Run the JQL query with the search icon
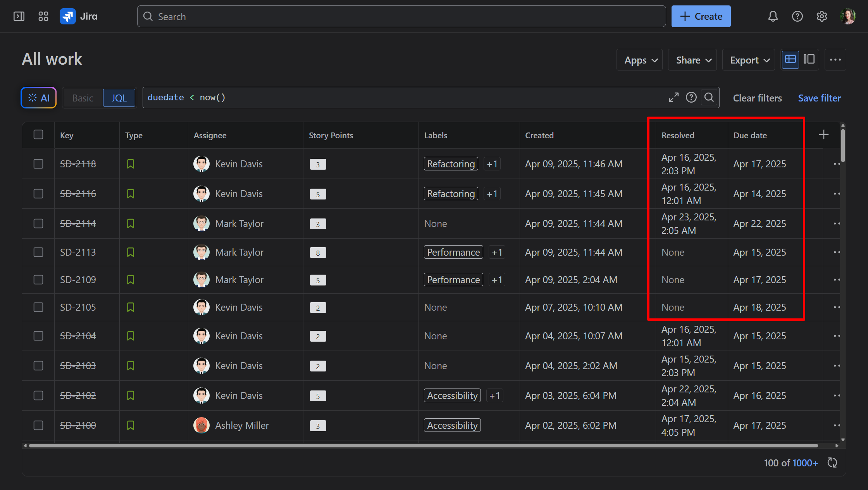Image resolution: width=868 pixels, height=490 pixels. click(x=709, y=97)
